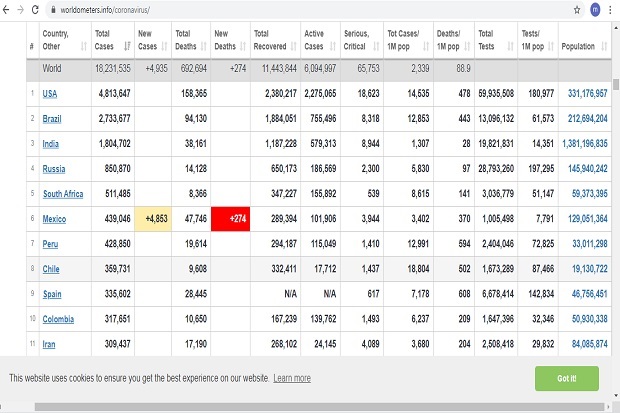Open the Mexico country link
Image resolution: width=620 pixels, height=413 pixels.
pyautogui.click(x=54, y=219)
